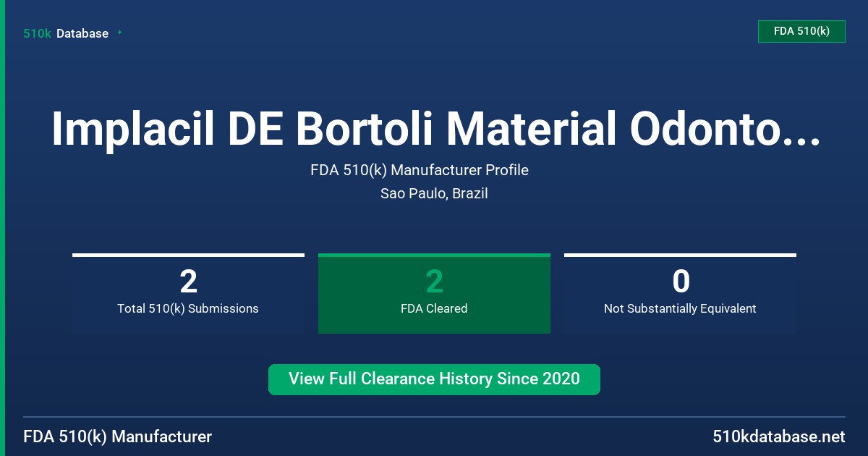This screenshot has width=868, height=456.
Task: Click the FDA 510(k) badge
Action: [x=801, y=31]
